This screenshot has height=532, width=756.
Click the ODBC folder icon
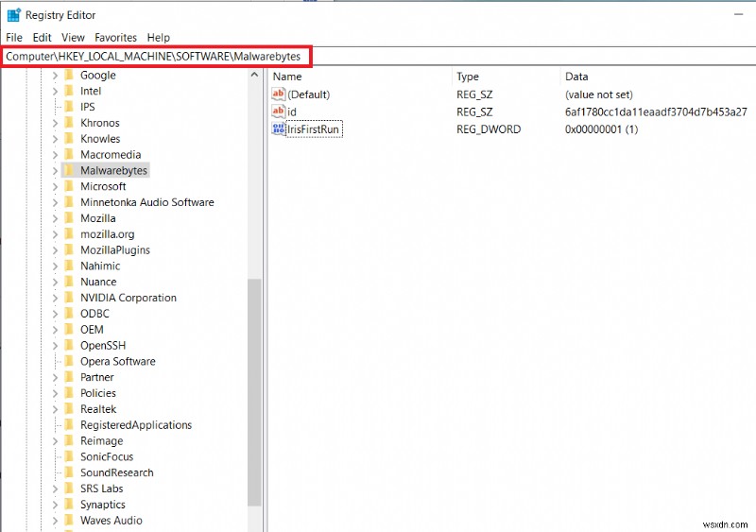(69, 314)
